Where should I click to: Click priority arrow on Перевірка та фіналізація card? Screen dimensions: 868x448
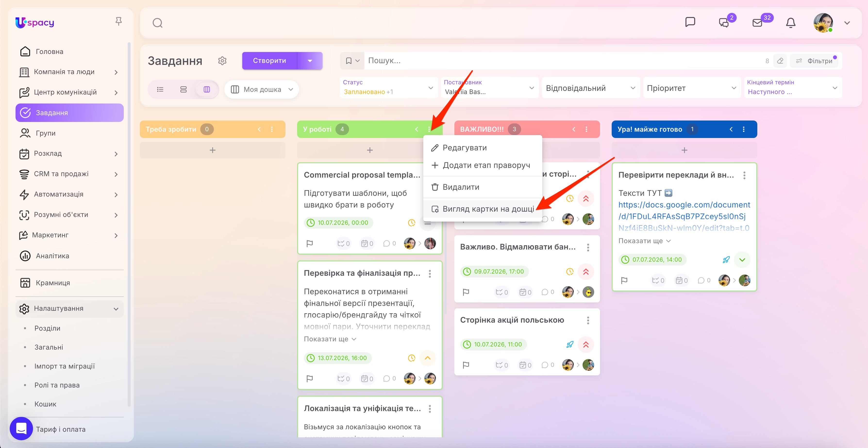[x=428, y=358]
